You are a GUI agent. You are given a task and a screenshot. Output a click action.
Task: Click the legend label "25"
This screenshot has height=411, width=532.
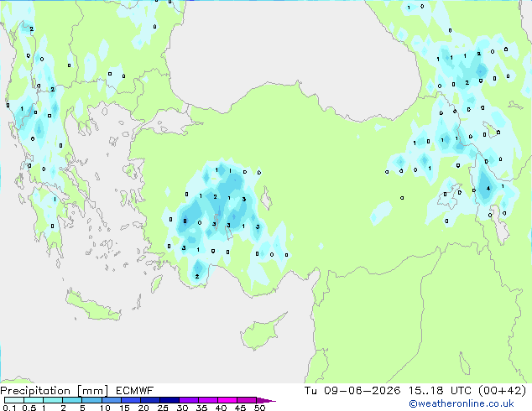click(x=163, y=408)
